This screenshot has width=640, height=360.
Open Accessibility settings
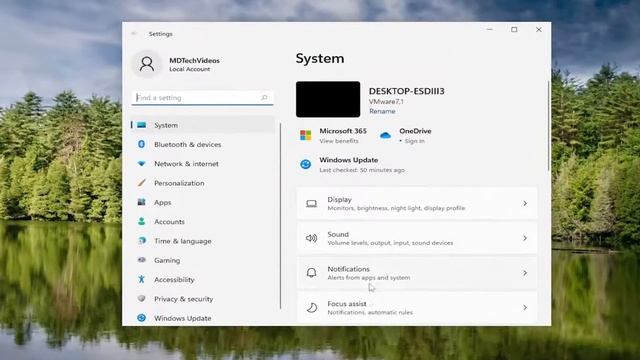click(x=203, y=279)
